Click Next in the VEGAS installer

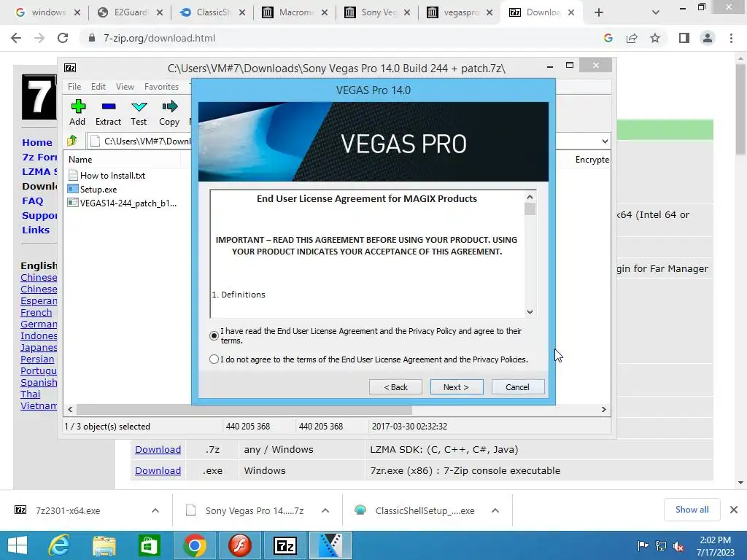[457, 387]
